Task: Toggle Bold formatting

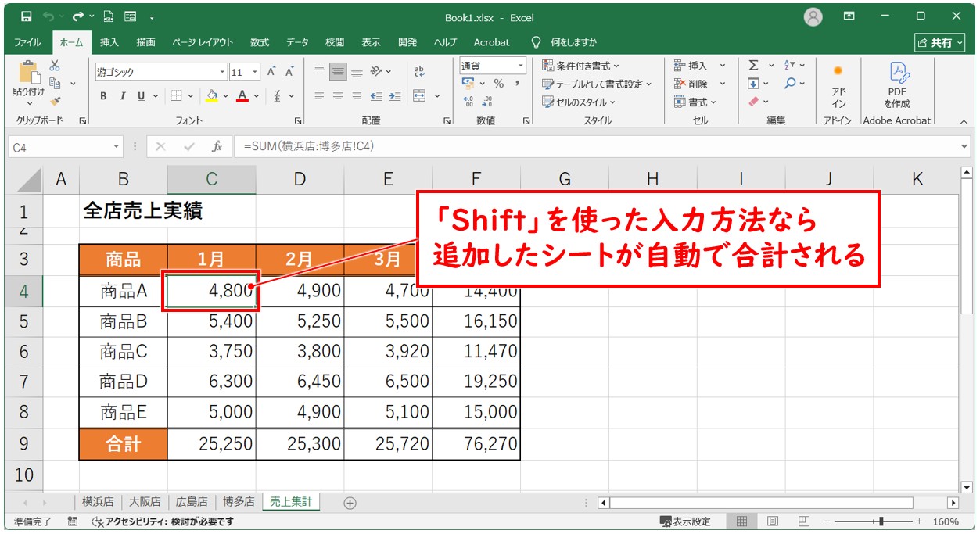Action: 103,96
